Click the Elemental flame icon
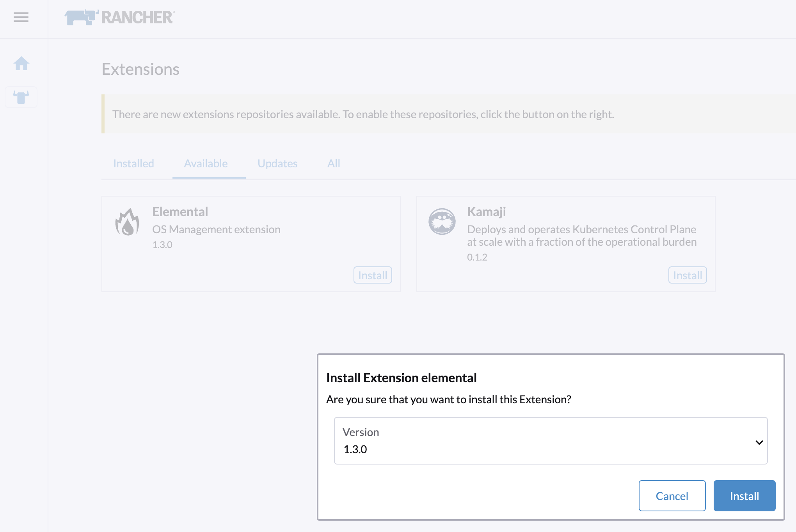Image resolution: width=796 pixels, height=532 pixels. [x=127, y=221]
